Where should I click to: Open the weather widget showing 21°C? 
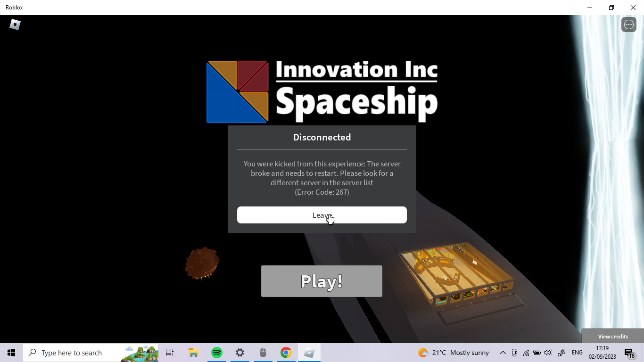pos(454,353)
